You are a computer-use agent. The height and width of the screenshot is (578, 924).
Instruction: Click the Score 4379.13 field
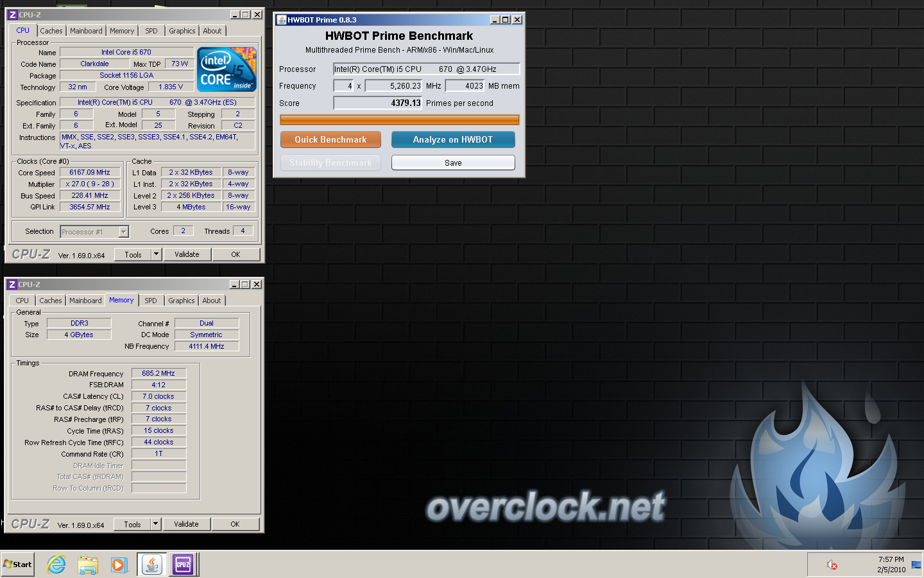click(378, 103)
